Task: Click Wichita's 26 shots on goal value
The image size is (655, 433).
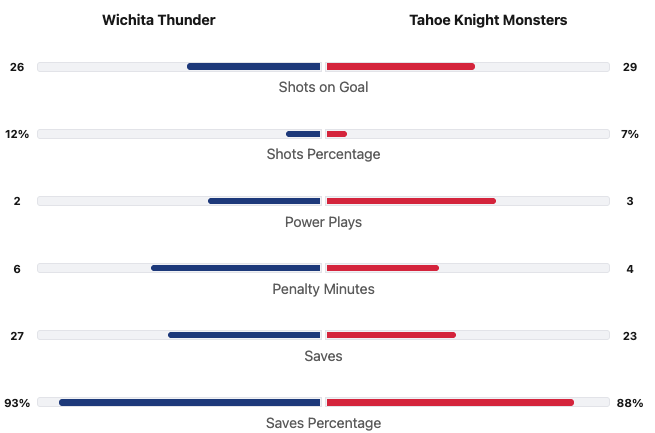Action: (17, 67)
